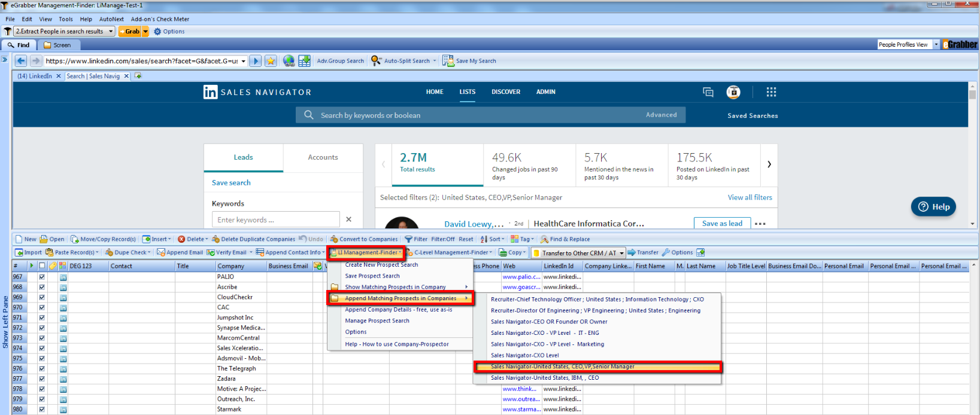Viewport: 980px width, 415px height.
Task: Toggle the select-all checkbox in grid header
Action: (42, 266)
